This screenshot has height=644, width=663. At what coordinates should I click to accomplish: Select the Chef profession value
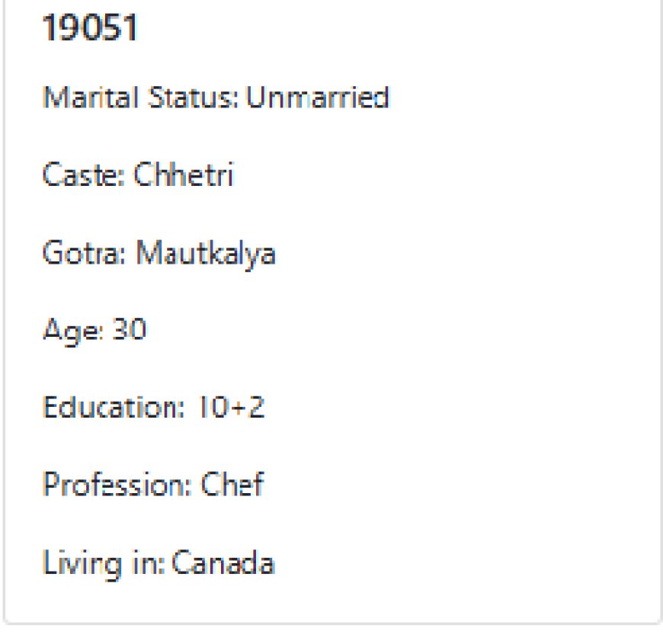(232, 485)
